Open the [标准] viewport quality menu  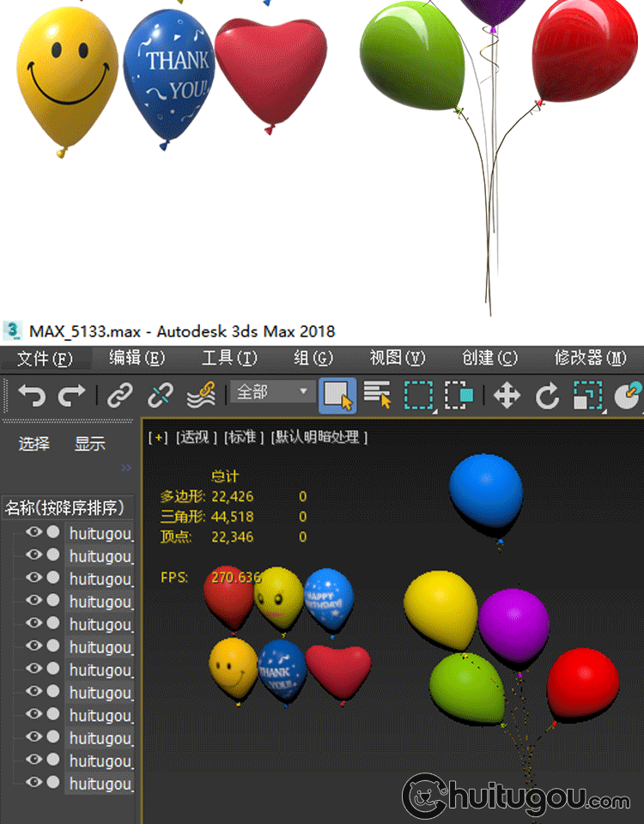click(x=243, y=437)
